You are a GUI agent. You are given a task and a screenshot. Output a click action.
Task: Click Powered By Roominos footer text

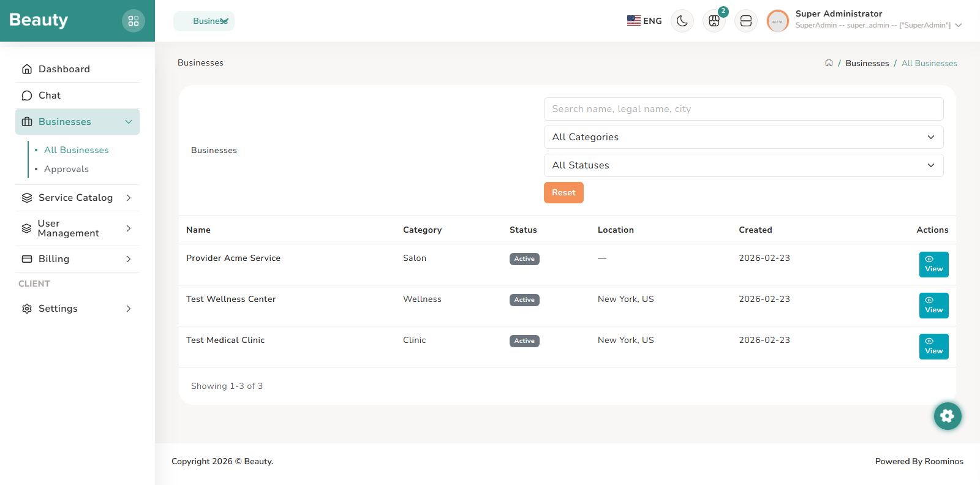[919, 461]
